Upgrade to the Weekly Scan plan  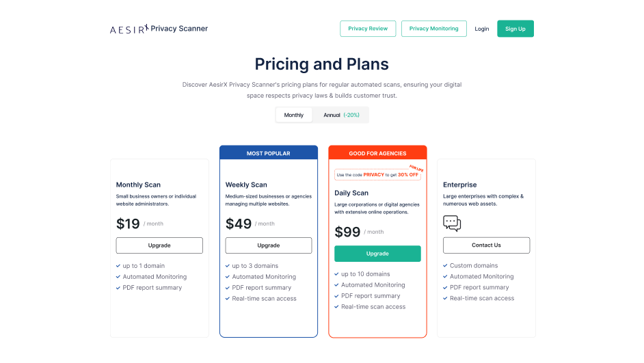click(x=269, y=245)
